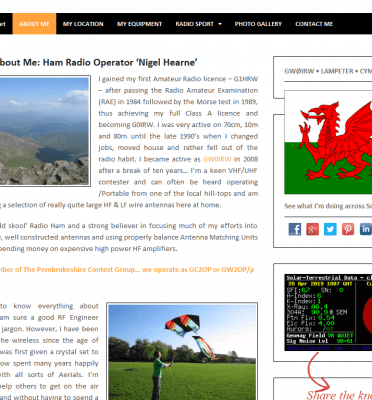372x400 pixels.
Task: Open the Google Plus social icon
Action: coord(312,229)
